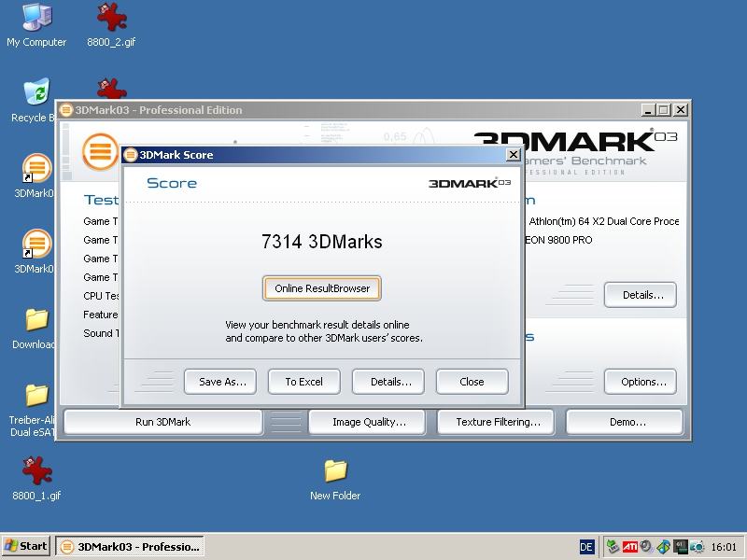747x560 pixels.
Task: Open Details in the score dialog
Action: point(388,382)
